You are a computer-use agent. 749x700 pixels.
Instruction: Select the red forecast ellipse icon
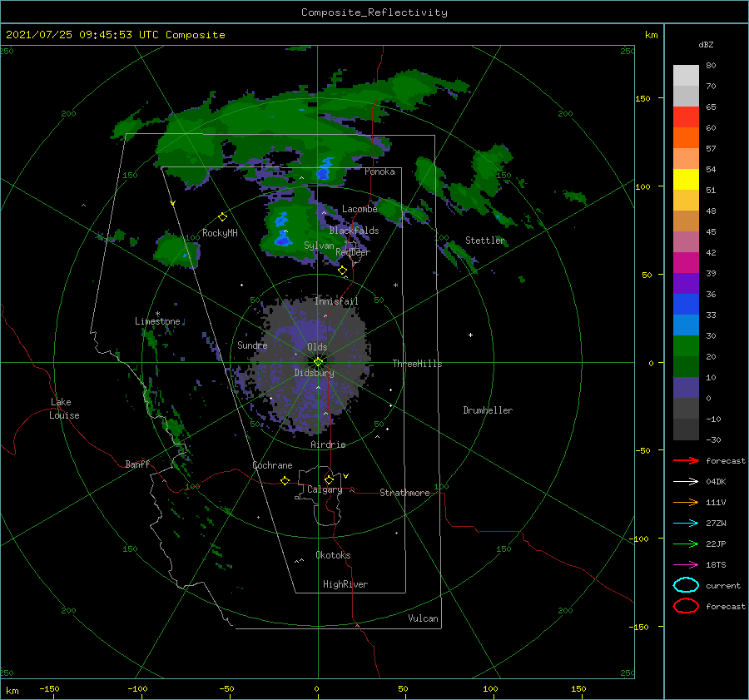(x=686, y=606)
